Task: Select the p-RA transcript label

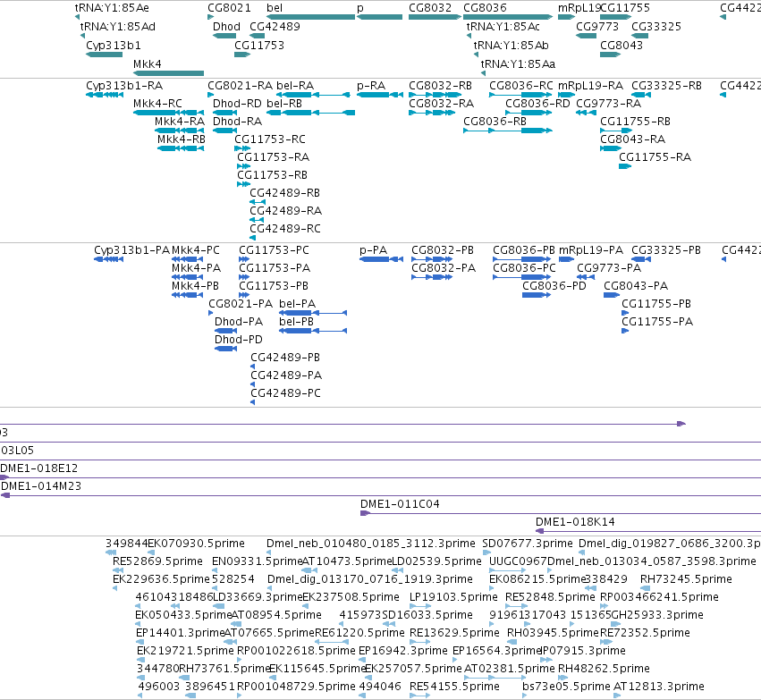Action: (x=371, y=86)
